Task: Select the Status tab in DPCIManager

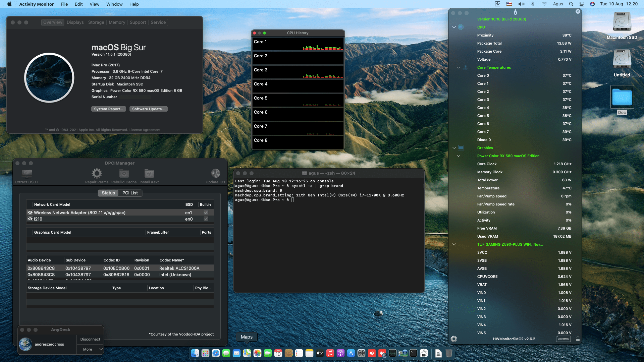Action: click(x=108, y=193)
